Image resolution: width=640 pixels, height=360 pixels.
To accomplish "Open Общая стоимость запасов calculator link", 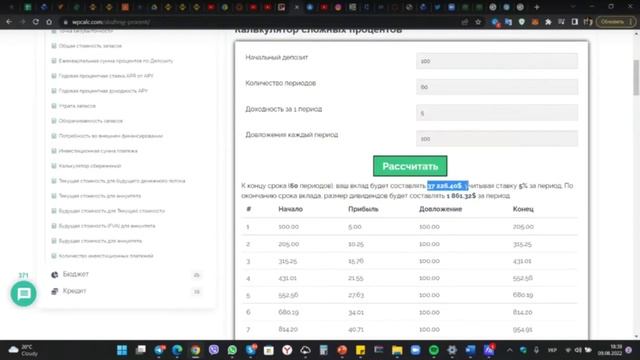I will pyautogui.click(x=90, y=46).
